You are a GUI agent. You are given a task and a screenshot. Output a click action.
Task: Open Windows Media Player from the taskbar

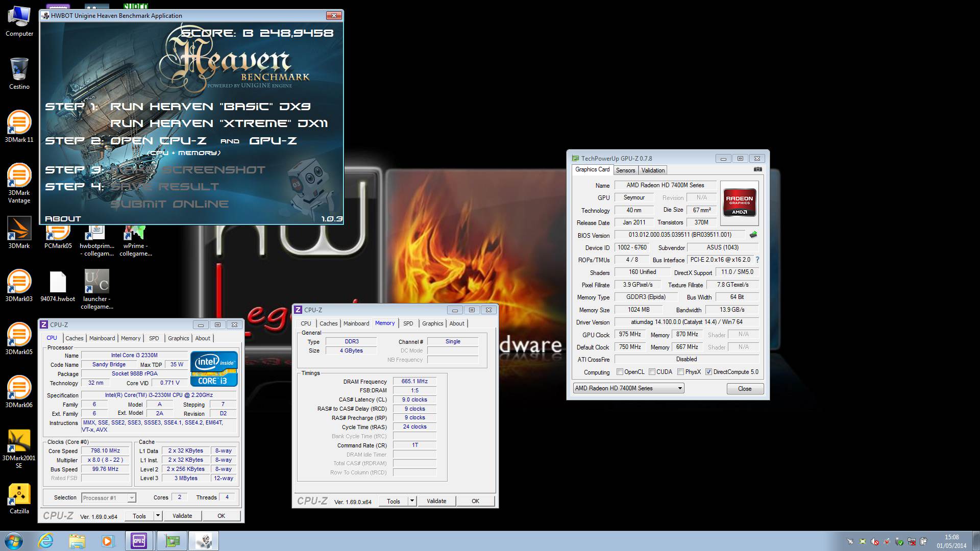tap(108, 541)
